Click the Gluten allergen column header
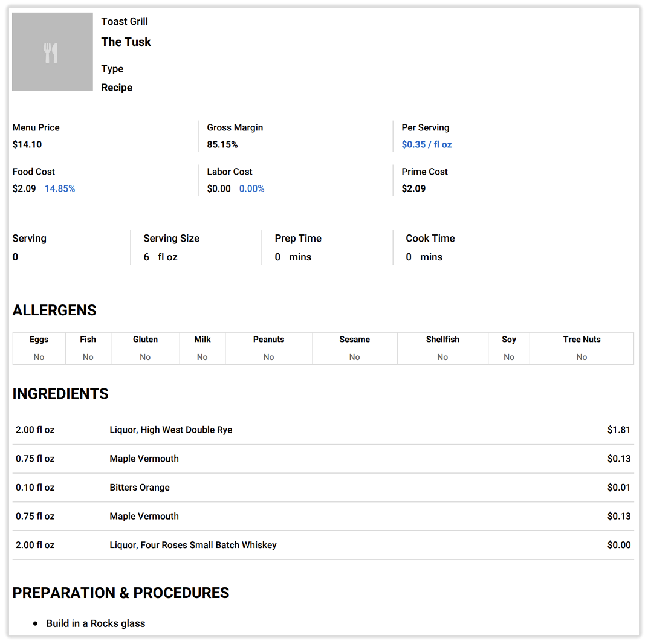Image resolution: width=648 pixels, height=644 pixels. pyautogui.click(x=145, y=339)
